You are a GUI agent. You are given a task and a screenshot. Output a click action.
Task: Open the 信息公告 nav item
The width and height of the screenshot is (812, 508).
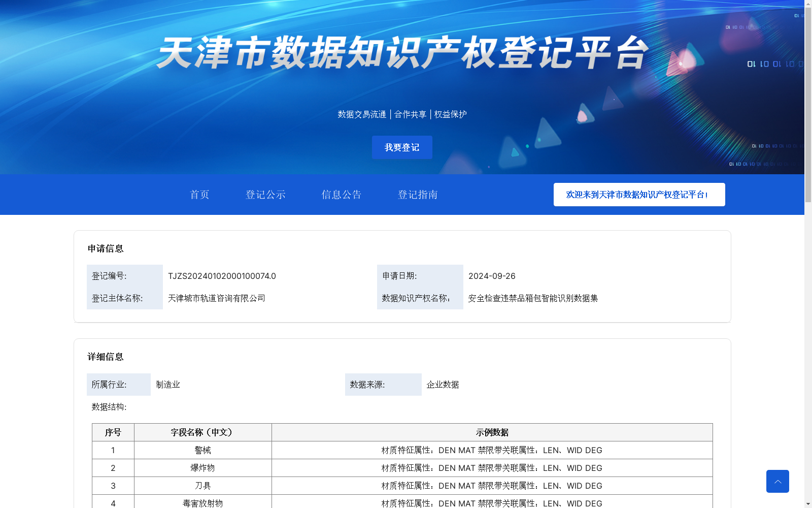point(342,195)
